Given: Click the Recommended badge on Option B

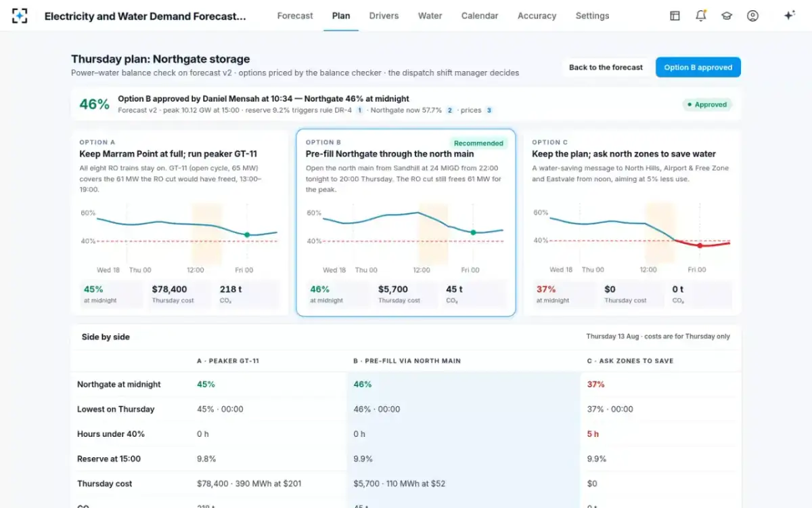Looking at the screenshot, I should coord(478,143).
